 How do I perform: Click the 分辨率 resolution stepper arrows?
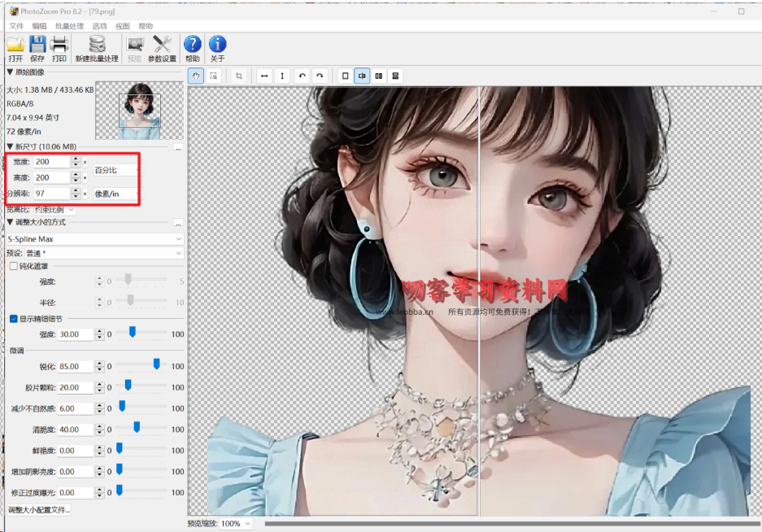tap(76, 194)
